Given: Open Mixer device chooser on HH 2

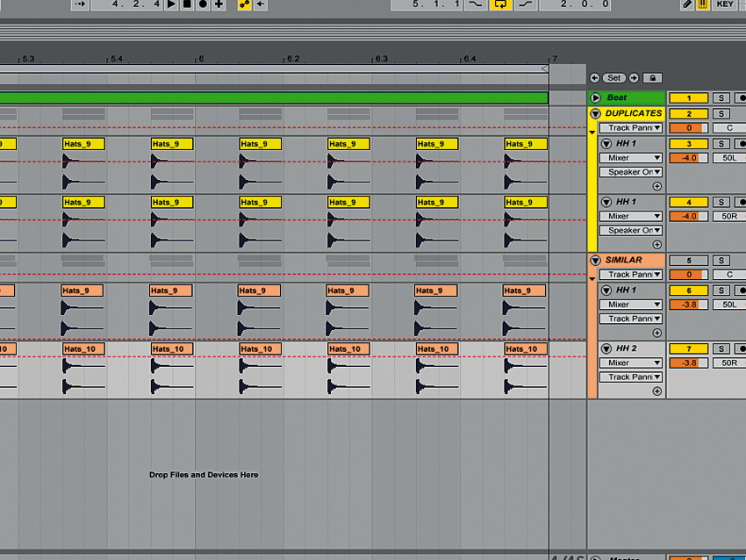Looking at the screenshot, I should point(630,363).
